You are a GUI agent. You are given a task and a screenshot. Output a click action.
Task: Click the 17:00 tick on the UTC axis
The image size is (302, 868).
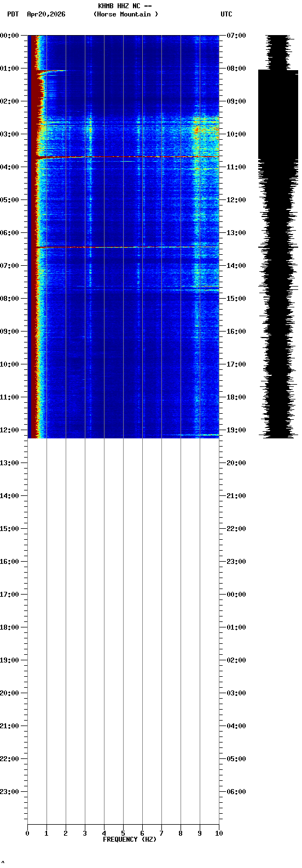236,364
